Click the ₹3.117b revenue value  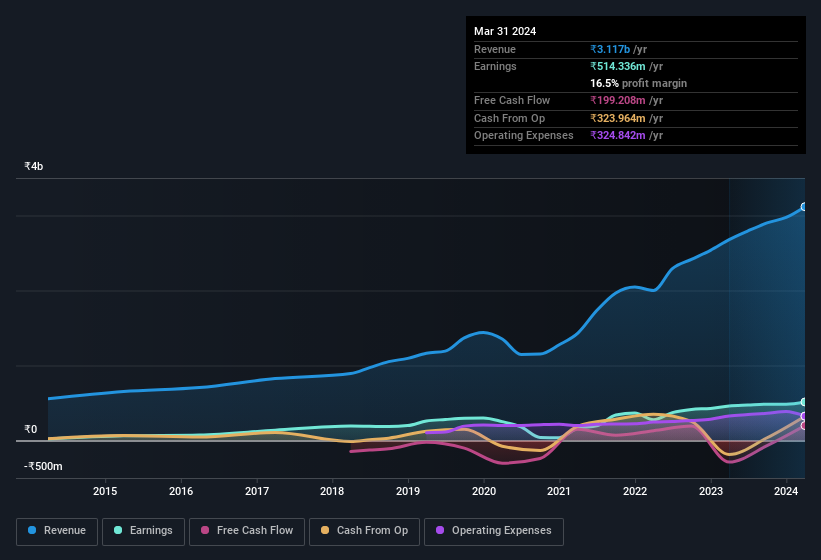tap(610, 49)
